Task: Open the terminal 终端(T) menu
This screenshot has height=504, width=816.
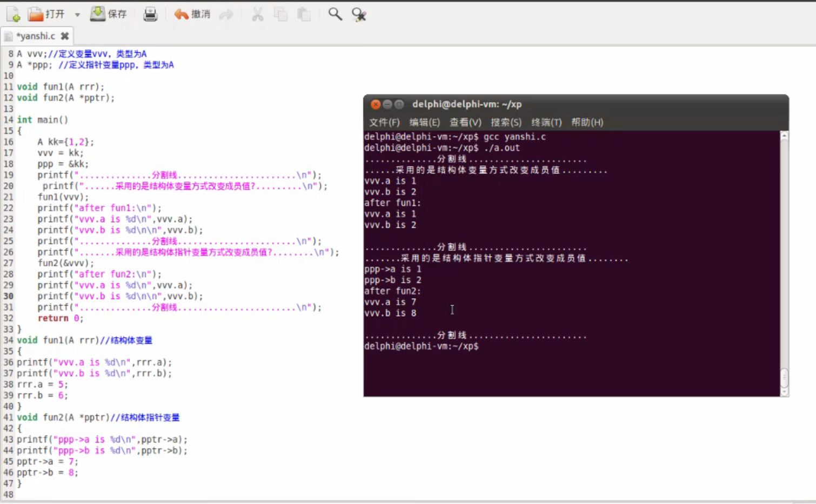Action: pos(546,123)
